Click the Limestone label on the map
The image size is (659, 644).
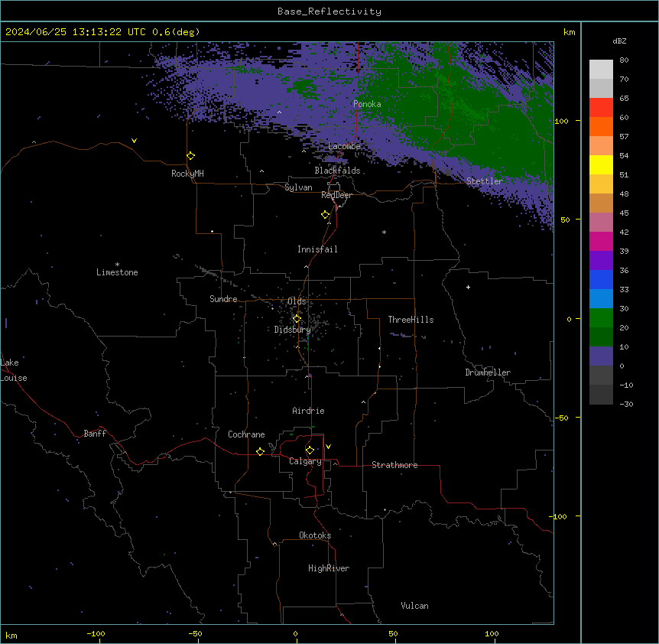tap(117, 272)
